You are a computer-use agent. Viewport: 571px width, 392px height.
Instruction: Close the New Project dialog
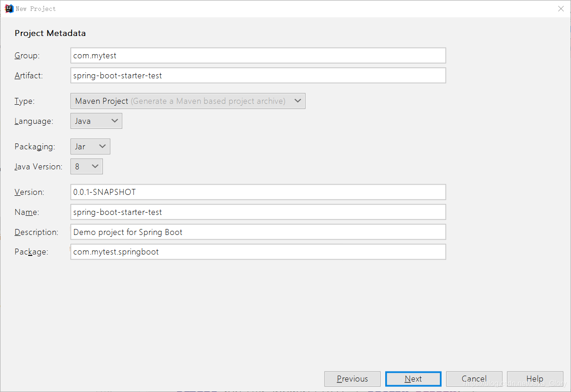[561, 9]
